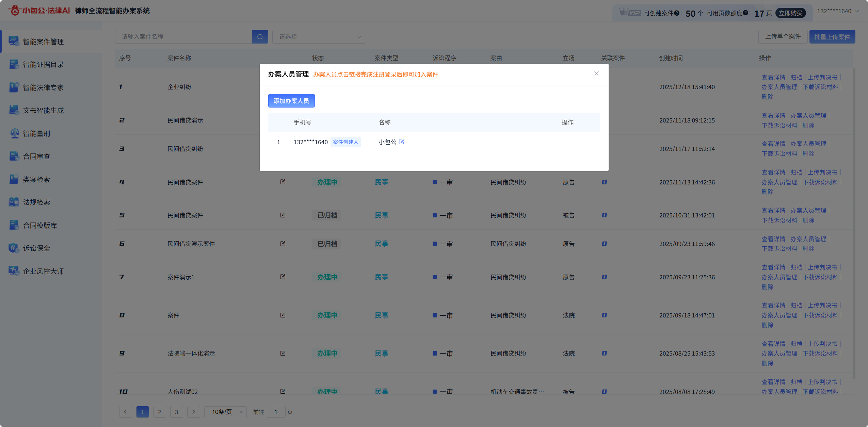Click the help icon next to 可用页数额度
Screen dimensions: 868x427
pyautogui.click(x=745, y=13)
